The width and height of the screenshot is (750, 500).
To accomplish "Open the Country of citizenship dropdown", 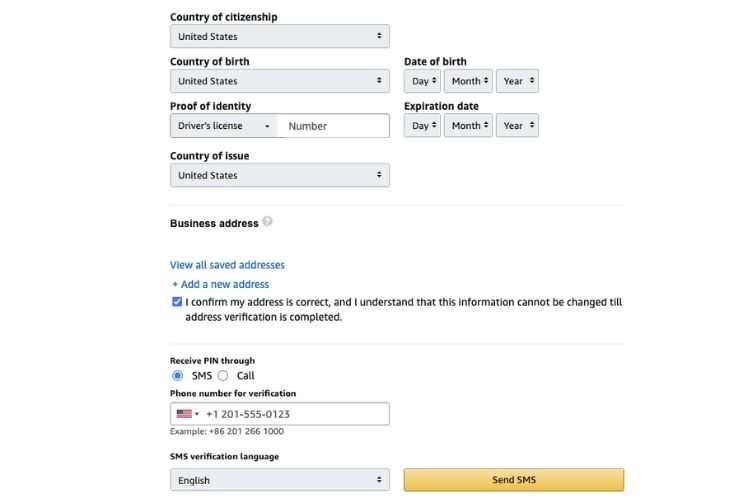I will 279,36.
